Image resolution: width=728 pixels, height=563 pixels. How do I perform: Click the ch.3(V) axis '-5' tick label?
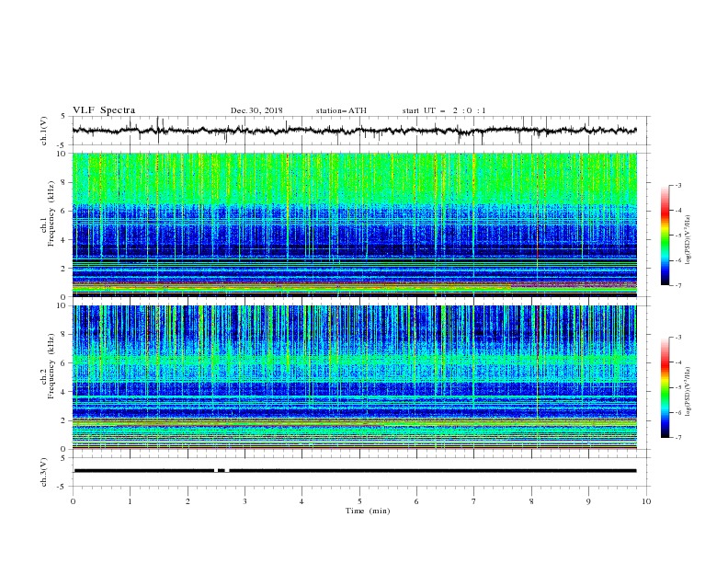tap(63, 487)
